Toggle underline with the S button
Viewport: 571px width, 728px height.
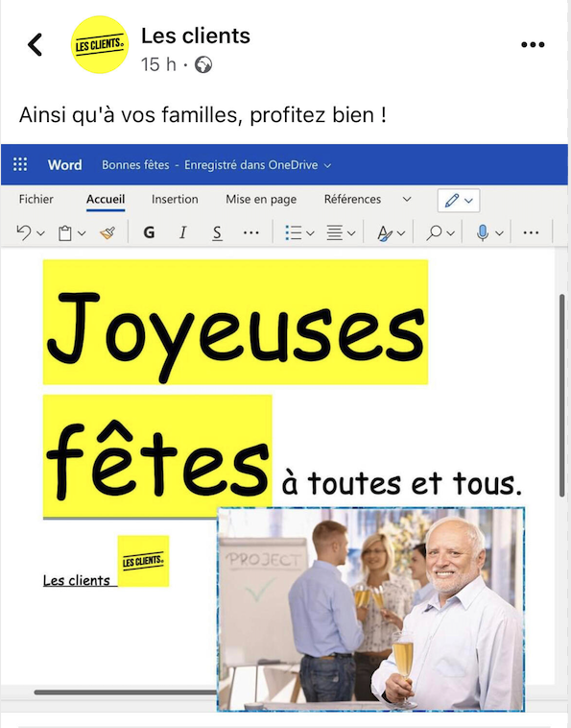(x=217, y=233)
